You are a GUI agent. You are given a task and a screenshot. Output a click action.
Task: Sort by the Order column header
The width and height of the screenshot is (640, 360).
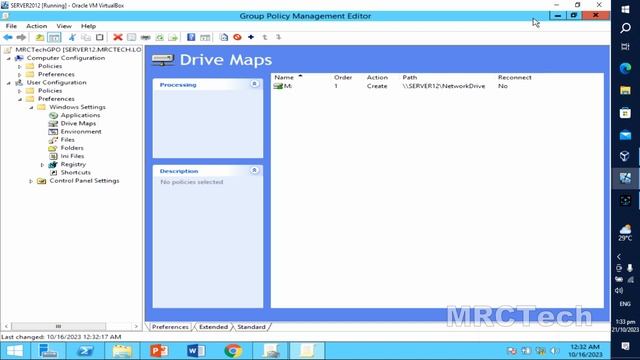[343, 77]
